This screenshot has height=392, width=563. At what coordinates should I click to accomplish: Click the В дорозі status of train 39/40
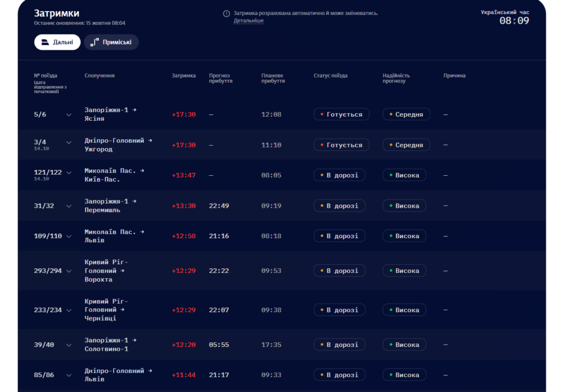(339, 345)
